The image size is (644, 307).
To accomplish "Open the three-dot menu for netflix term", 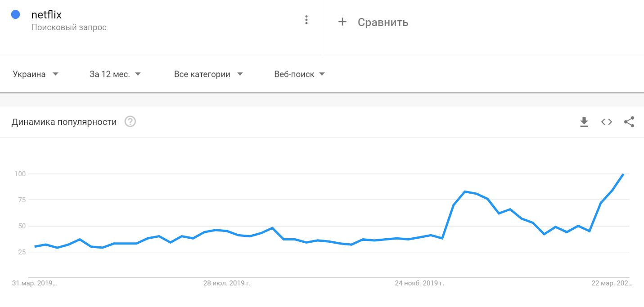I will [306, 20].
